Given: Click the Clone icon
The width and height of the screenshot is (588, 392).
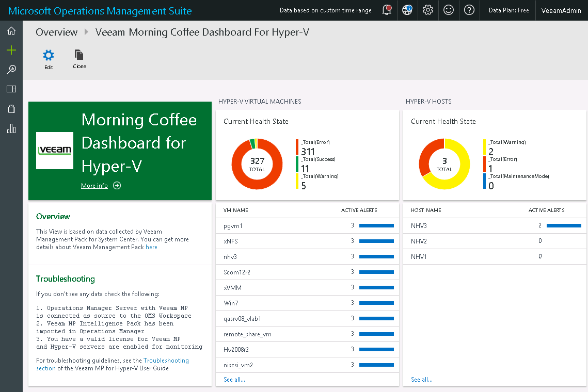Looking at the screenshot, I should [x=79, y=55].
